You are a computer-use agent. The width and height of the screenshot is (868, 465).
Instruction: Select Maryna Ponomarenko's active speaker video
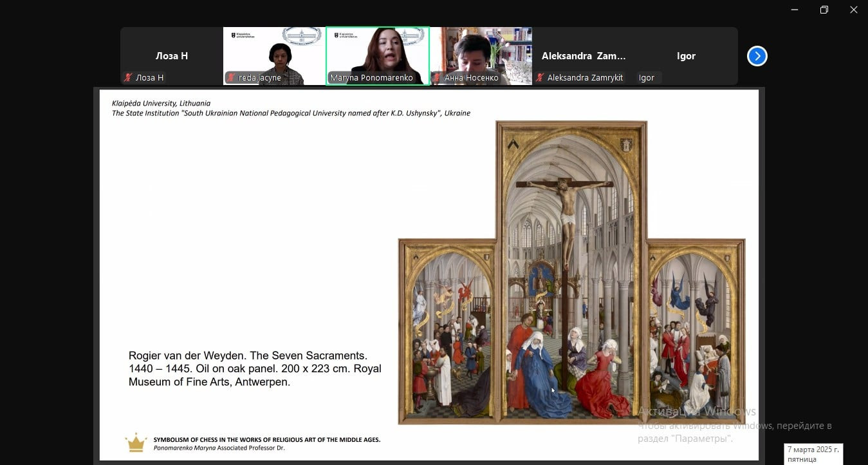[x=378, y=56]
